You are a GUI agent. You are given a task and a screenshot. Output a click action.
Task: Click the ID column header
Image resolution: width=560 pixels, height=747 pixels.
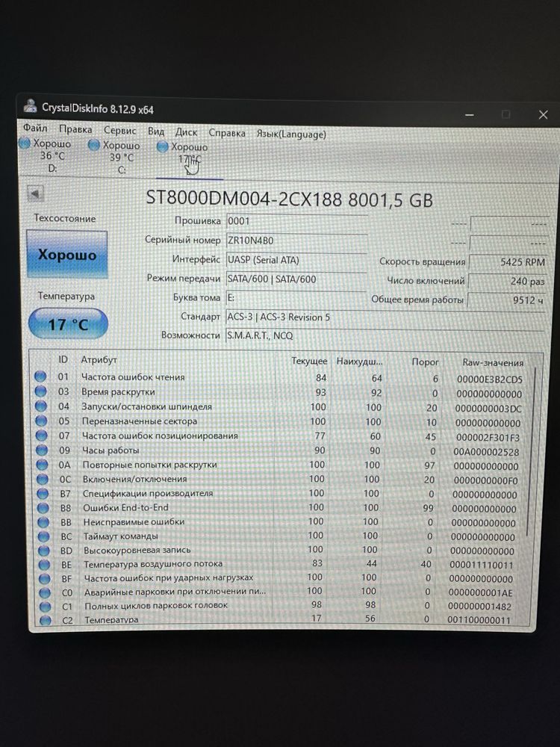[63, 360]
